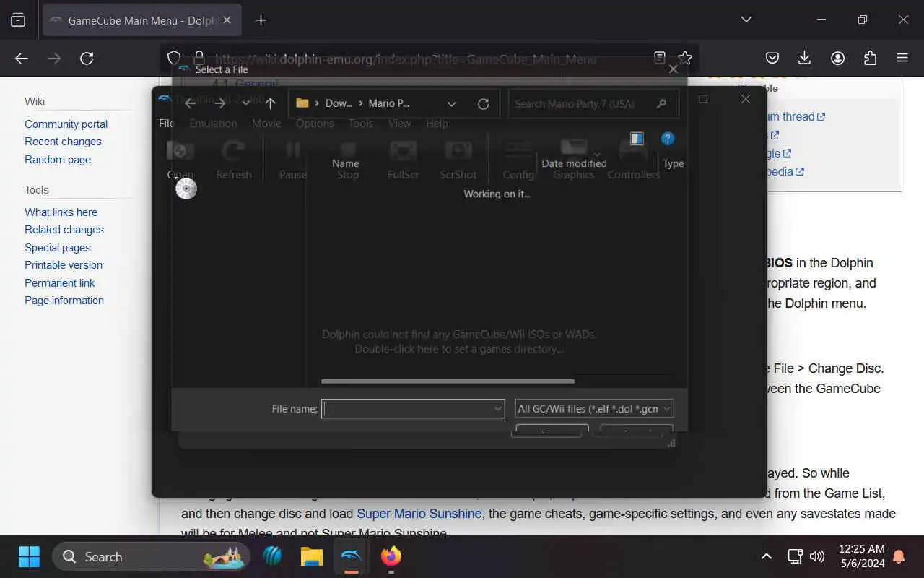Open Community portal wiki link
The image size is (924, 578).
coord(66,124)
